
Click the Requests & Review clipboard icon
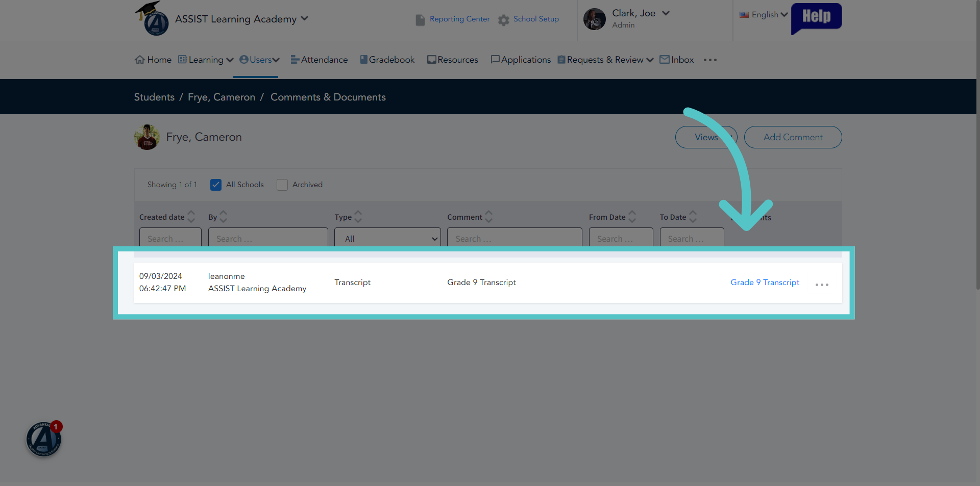coord(561,60)
